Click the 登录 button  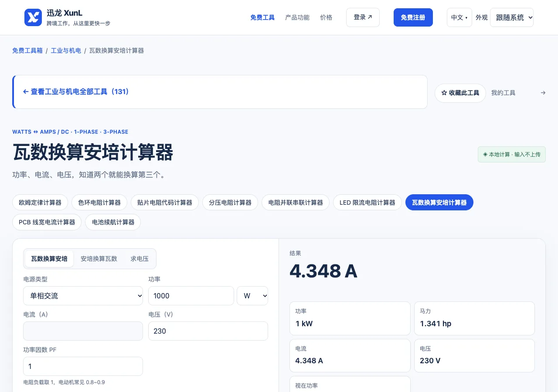[363, 17]
